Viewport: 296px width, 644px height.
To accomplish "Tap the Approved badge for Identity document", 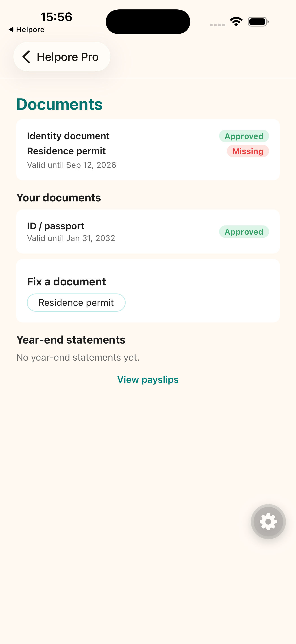I will pyautogui.click(x=244, y=136).
